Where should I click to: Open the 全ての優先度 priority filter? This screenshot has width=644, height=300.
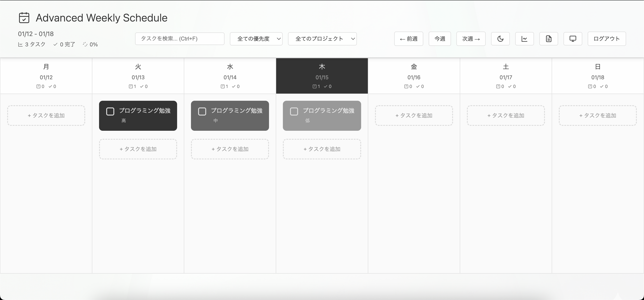(x=256, y=39)
